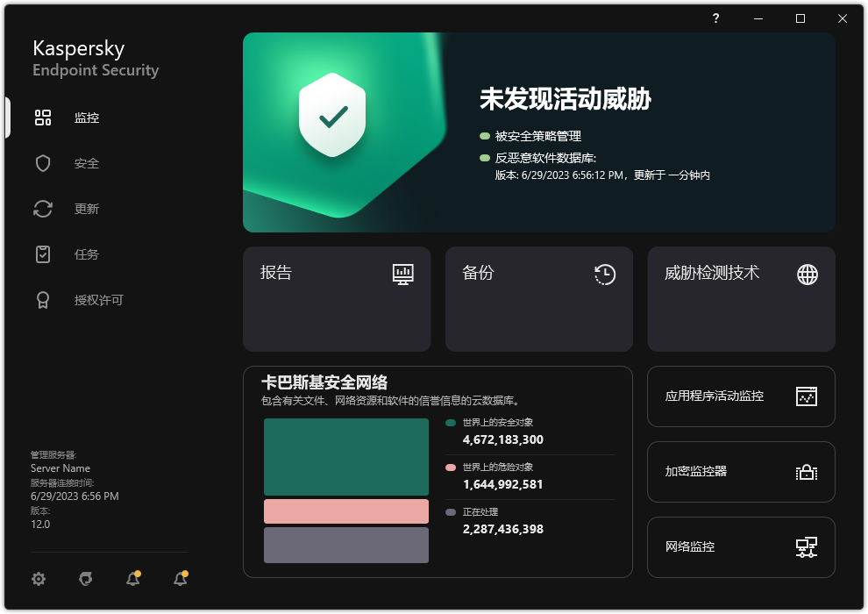The image size is (868, 614).
Task: Click the Kaspersky support icon next to Settings
Action: (x=85, y=579)
